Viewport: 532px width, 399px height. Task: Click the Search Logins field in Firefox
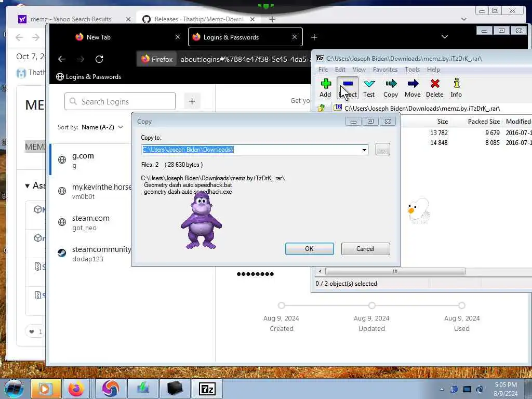(120, 101)
